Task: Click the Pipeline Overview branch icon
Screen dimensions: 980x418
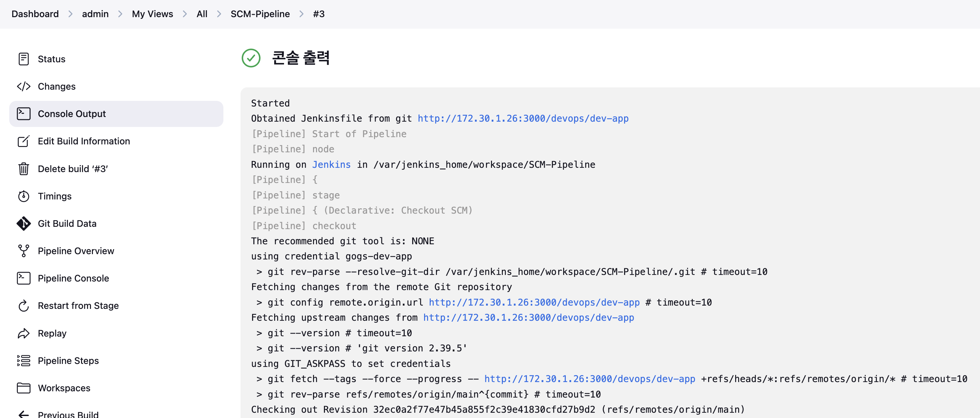Action: (x=24, y=251)
